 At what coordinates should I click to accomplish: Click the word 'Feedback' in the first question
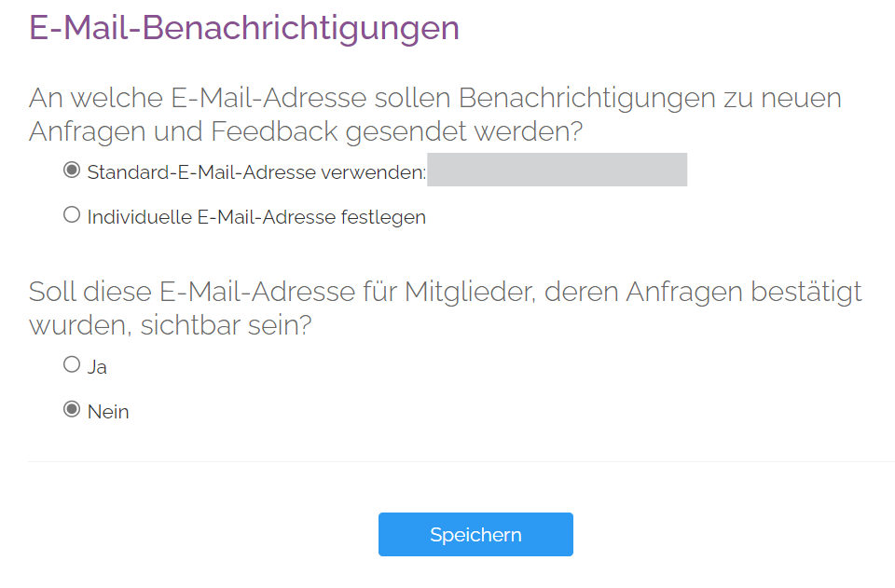tap(274, 131)
